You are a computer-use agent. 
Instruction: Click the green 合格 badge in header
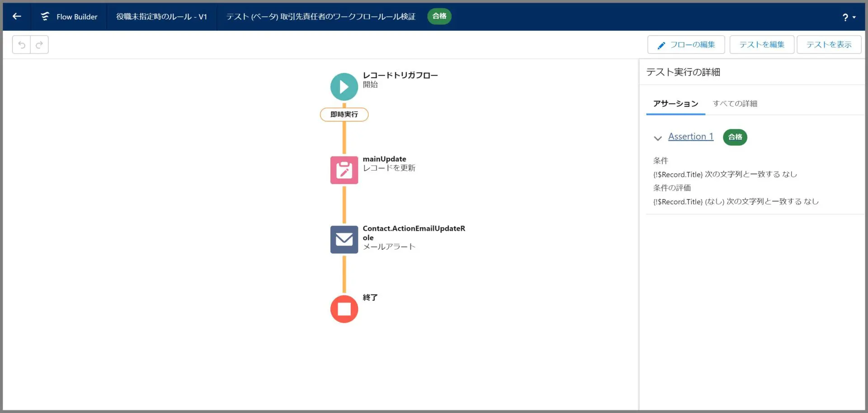(x=439, y=16)
